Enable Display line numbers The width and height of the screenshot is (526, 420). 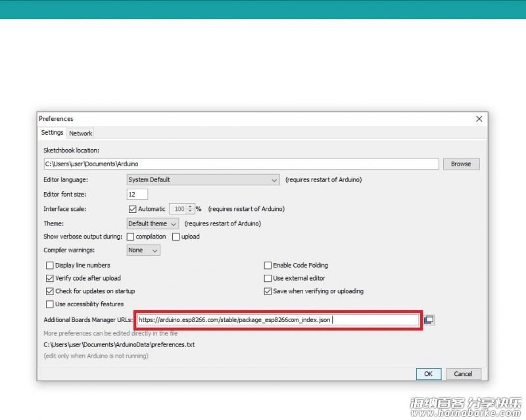pyautogui.click(x=50, y=266)
